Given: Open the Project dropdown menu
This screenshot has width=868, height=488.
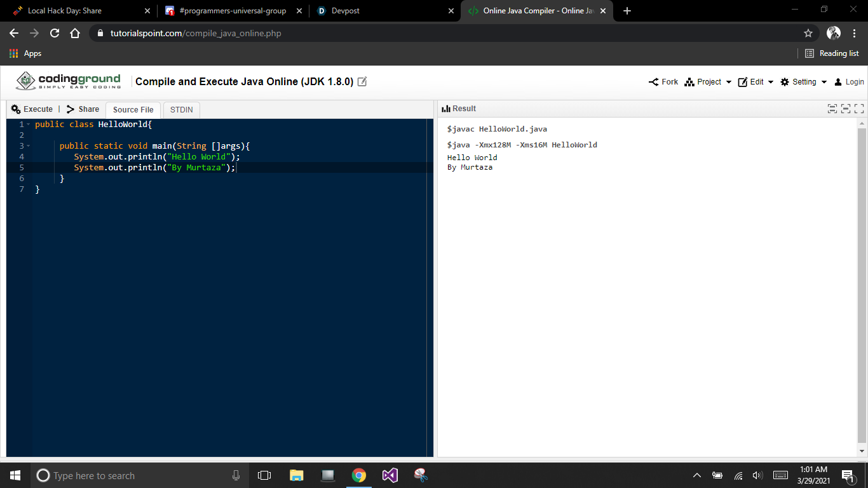Looking at the screenshot, I should 708,82.
